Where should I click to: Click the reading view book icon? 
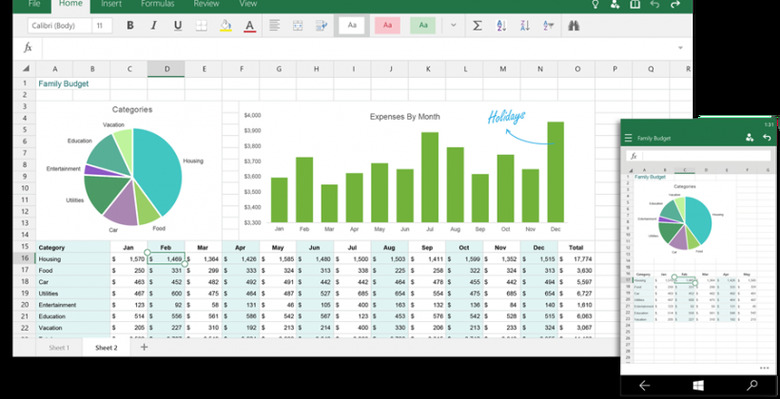point(635,4)
